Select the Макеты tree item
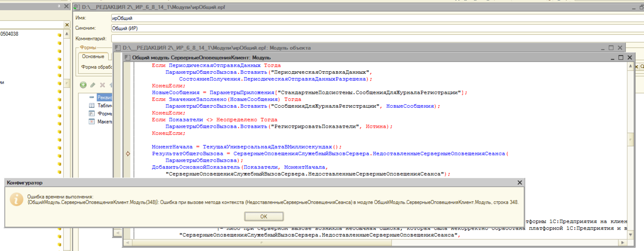 point(104,122)
